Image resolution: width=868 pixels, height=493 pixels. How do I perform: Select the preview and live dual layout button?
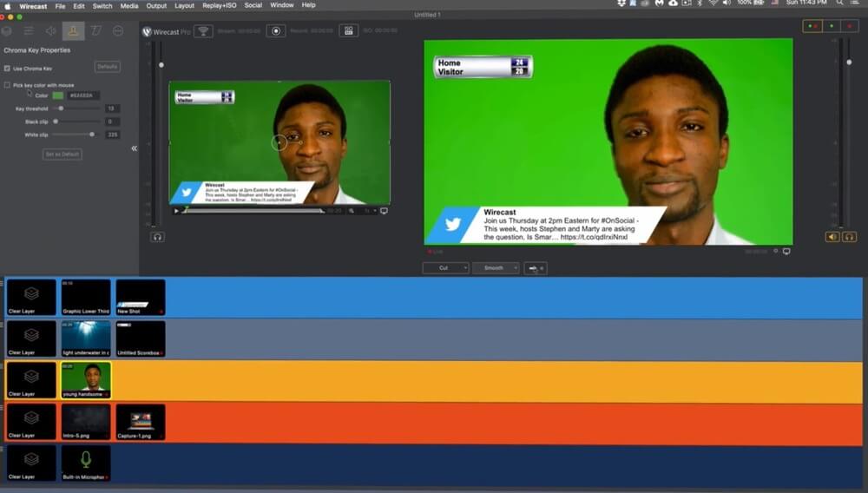coord(812,26)
